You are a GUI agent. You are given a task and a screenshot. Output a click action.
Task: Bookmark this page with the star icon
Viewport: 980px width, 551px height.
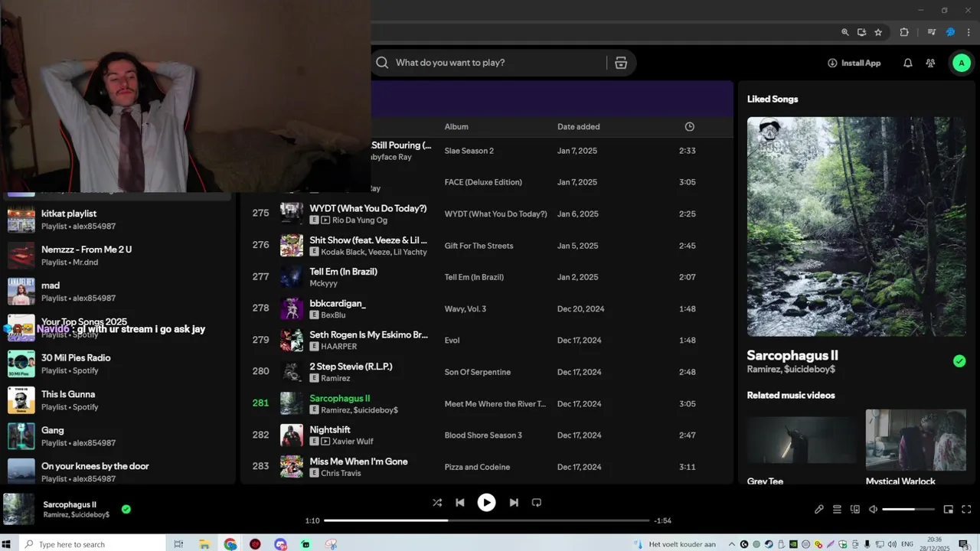point(878,32)
